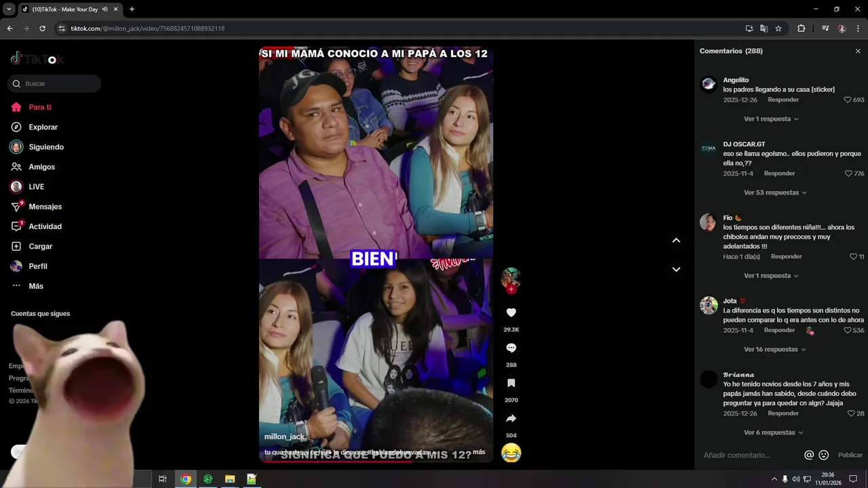Open Chrome extensions puzzle icon

pyautogui.click(x=801, y=28)
